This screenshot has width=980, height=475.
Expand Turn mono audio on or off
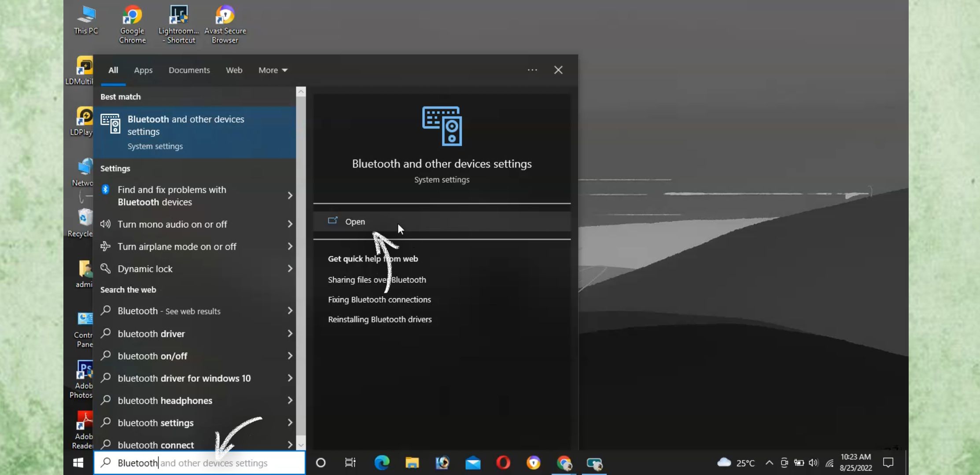(289, 223)
